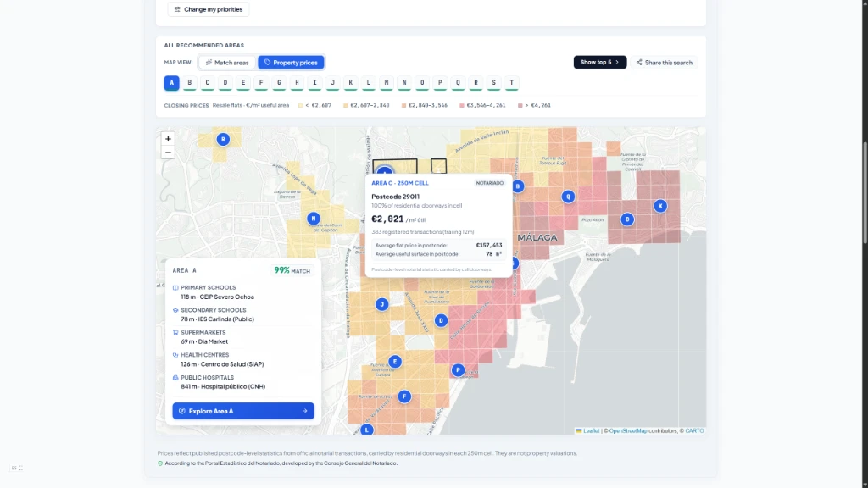Select area tab T
The width and height of the screenshot is (868, 488).
pos(511,83)
